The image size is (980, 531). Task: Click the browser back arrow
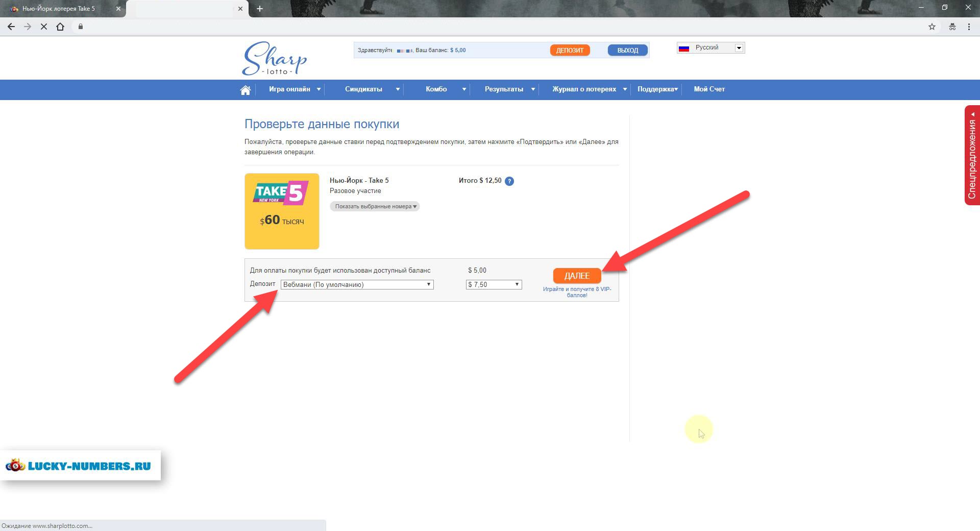tap(11, 27)
